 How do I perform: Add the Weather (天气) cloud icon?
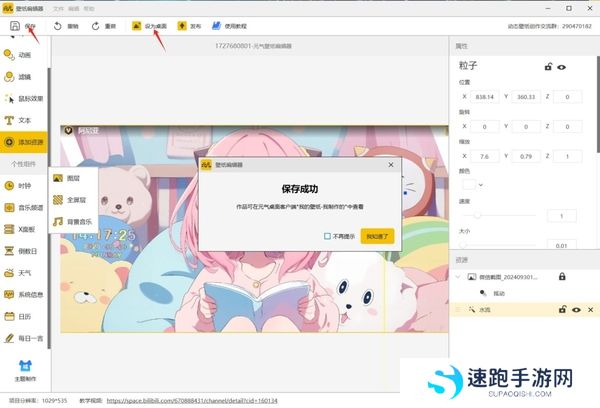pos(9,273)
